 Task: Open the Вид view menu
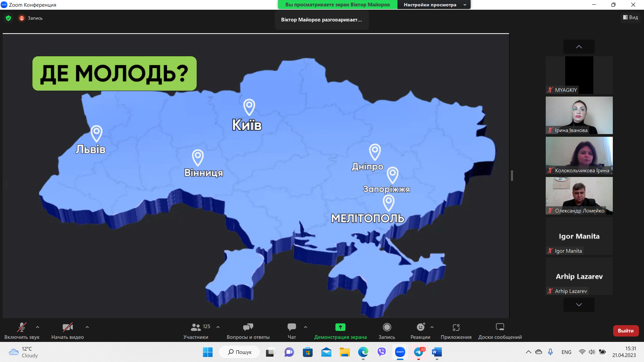pos(631,17)
